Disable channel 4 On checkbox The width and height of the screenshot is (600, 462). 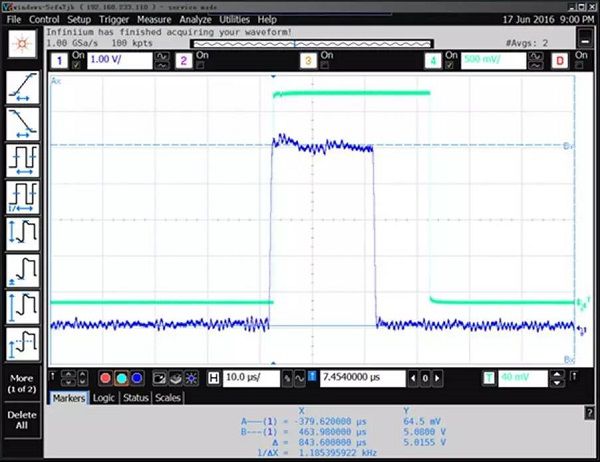point(447,56)
